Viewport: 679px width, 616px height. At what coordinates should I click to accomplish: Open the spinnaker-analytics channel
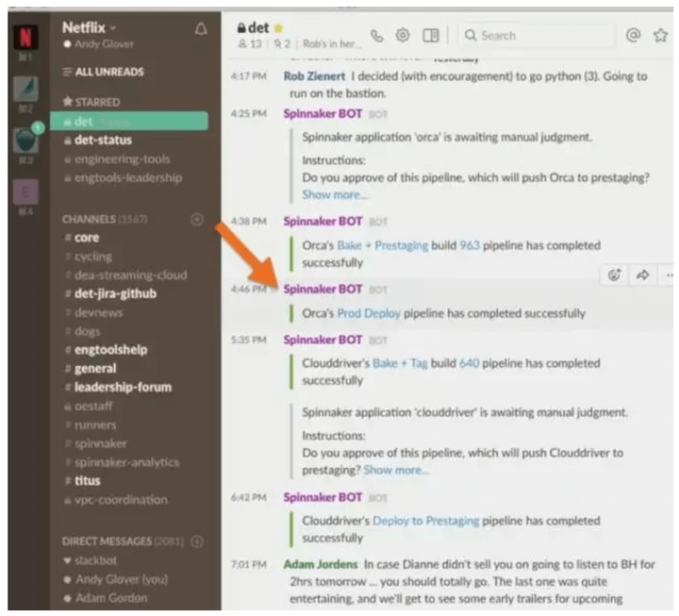coord(122,462)
